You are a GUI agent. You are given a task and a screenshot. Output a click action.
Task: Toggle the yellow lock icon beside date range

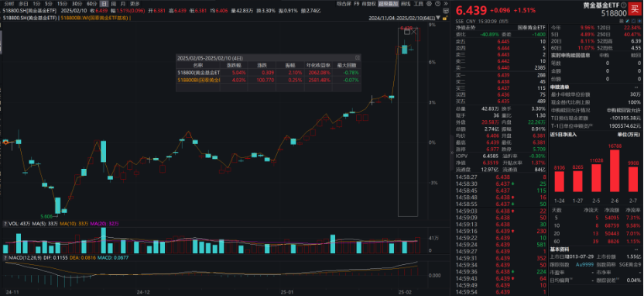[x=445, y=18]
